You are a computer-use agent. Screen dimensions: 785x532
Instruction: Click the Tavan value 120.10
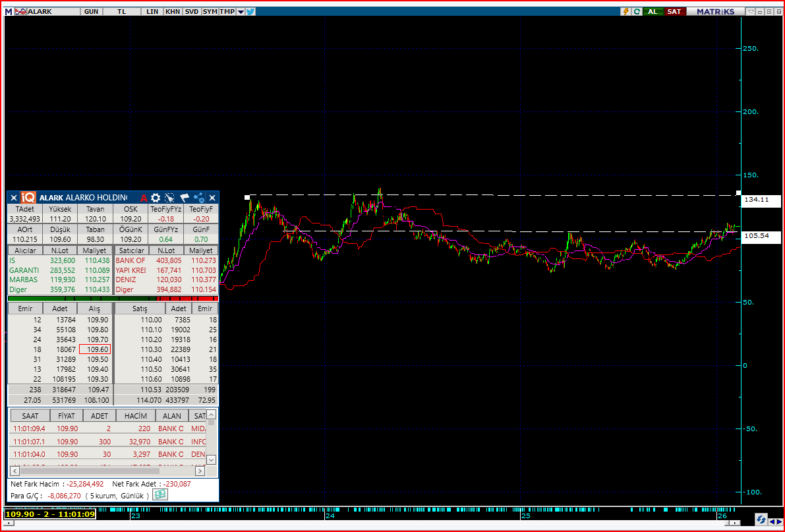coord(95,219)
